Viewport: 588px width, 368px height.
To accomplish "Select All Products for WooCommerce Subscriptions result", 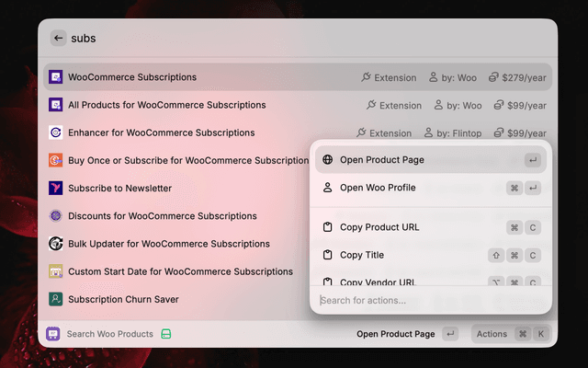I will tap(167, 105).
